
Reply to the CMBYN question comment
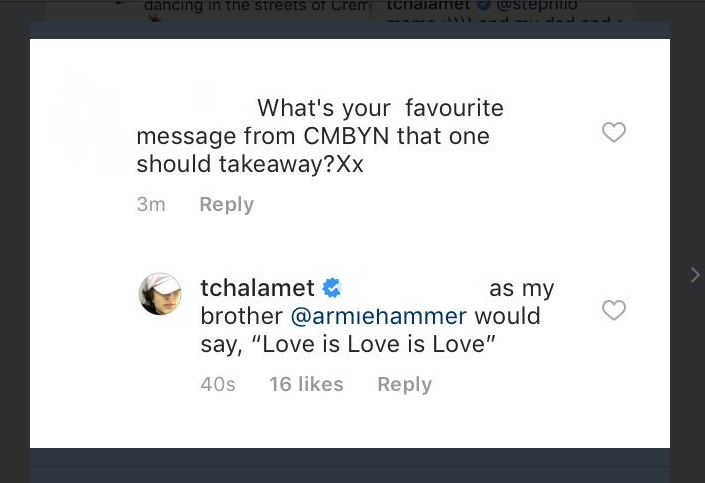click(226, 204)
